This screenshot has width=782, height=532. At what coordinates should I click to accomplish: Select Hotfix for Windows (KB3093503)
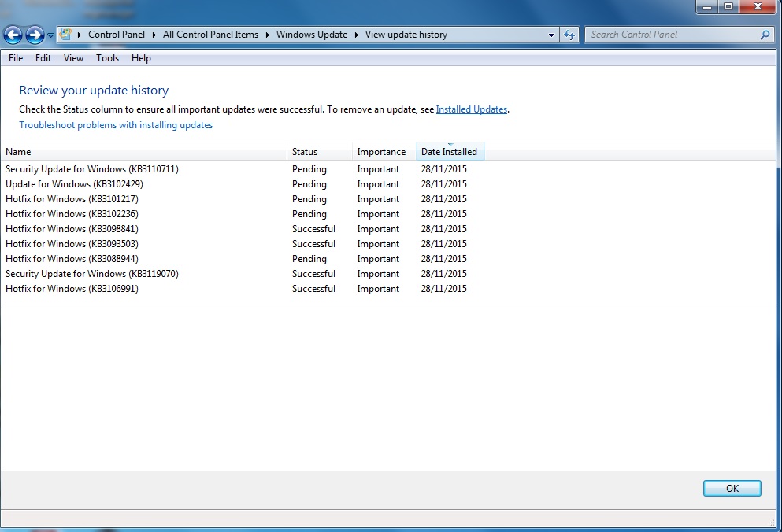pyautogui.click(x=72, y=244)
